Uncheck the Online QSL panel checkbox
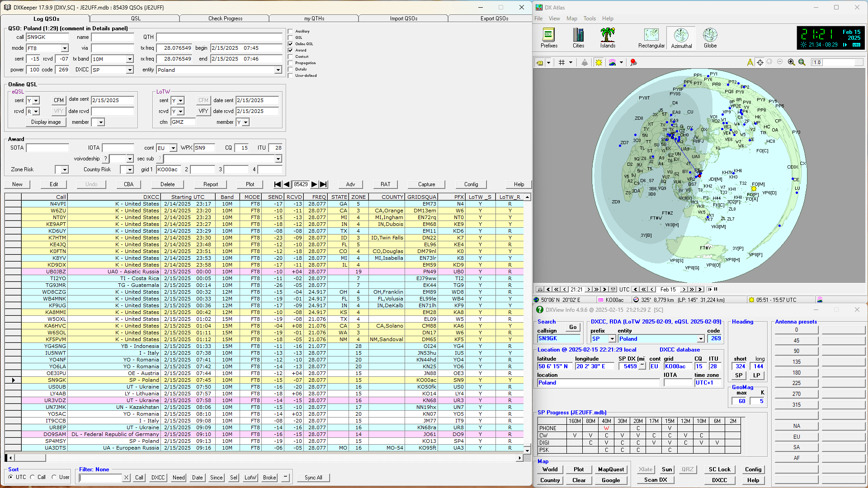Viewport: 868px width, 488px height. (x=290, y=44)
